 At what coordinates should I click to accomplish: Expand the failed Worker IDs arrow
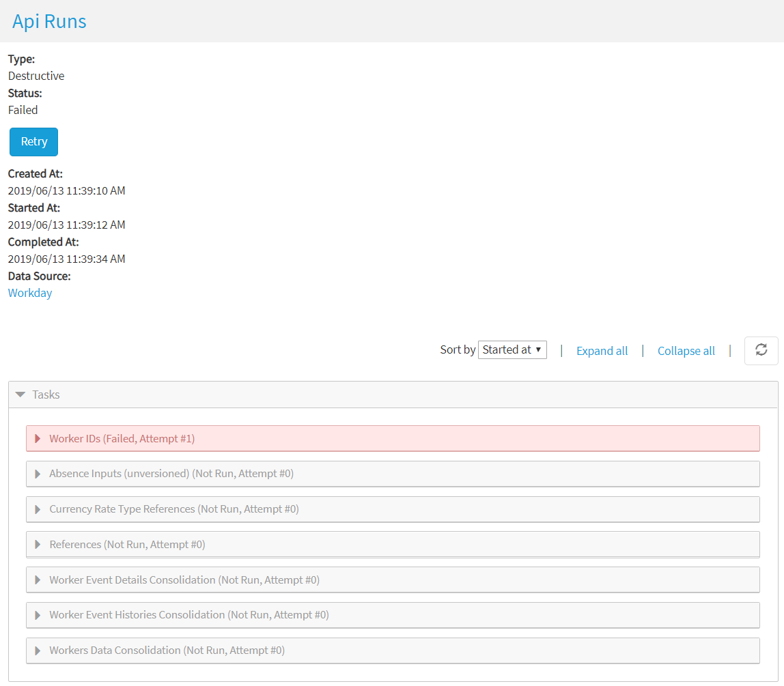pyautogui.click(x=38, y=439)
